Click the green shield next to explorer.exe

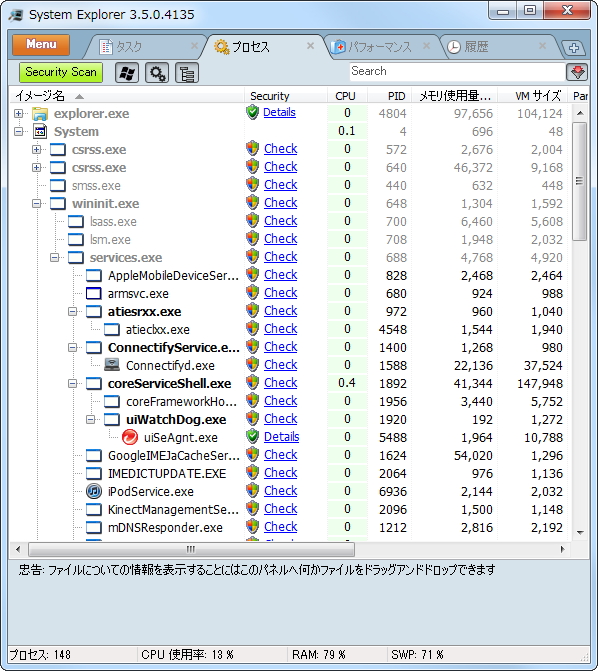coord(253,113)
